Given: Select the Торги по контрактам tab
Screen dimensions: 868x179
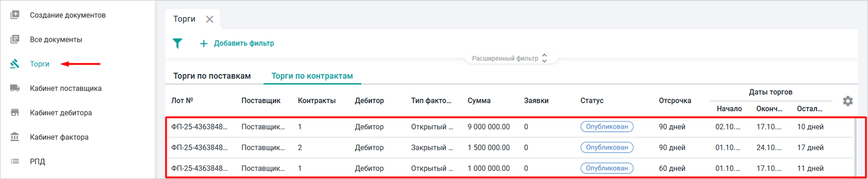Looking at the screenshot, I should 312,76.
